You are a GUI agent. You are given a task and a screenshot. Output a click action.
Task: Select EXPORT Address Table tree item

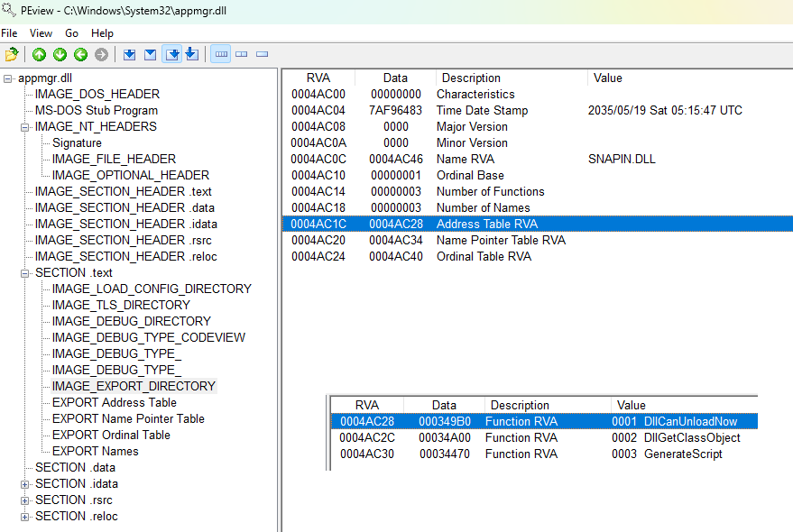pyautogui.click(x=115, y=402)
